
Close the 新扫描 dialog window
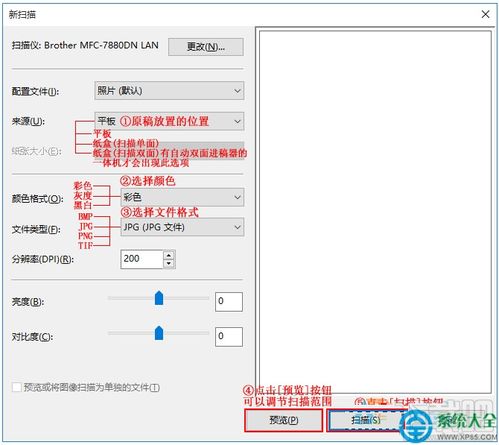click(485, 14)
